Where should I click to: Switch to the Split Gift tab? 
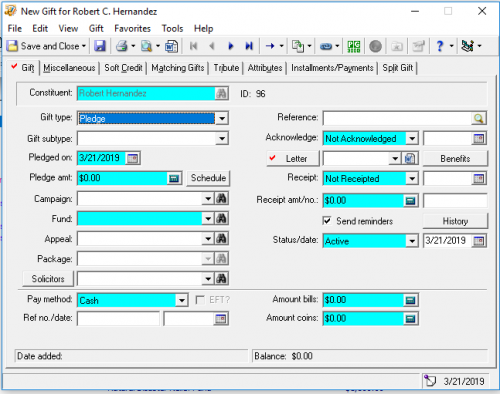point(397,68)
